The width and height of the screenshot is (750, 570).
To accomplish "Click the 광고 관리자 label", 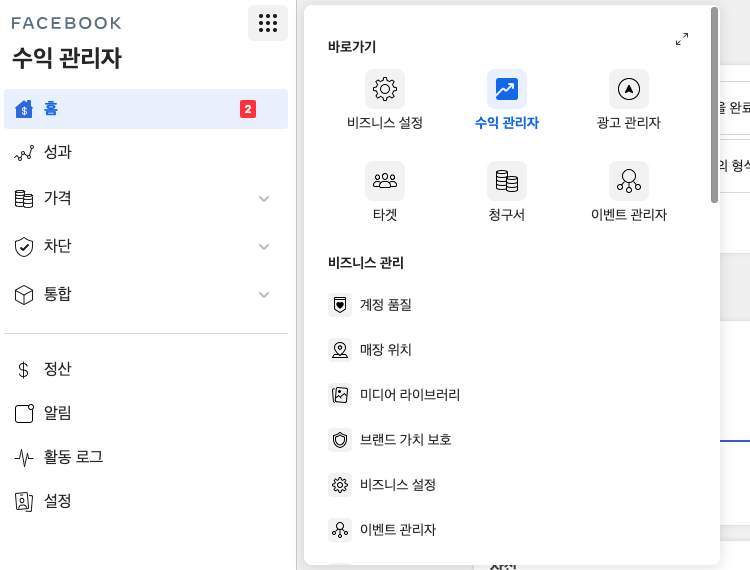I will tap(629, 123).
